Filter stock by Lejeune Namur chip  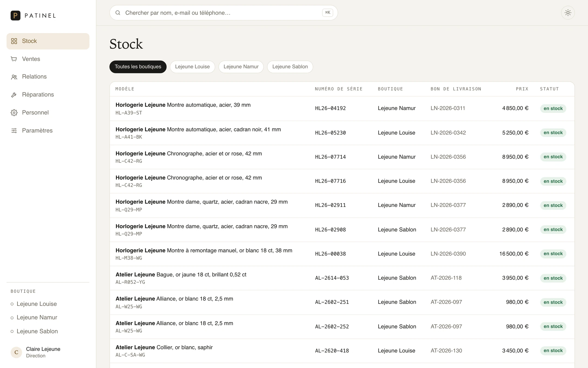[241, 67]
